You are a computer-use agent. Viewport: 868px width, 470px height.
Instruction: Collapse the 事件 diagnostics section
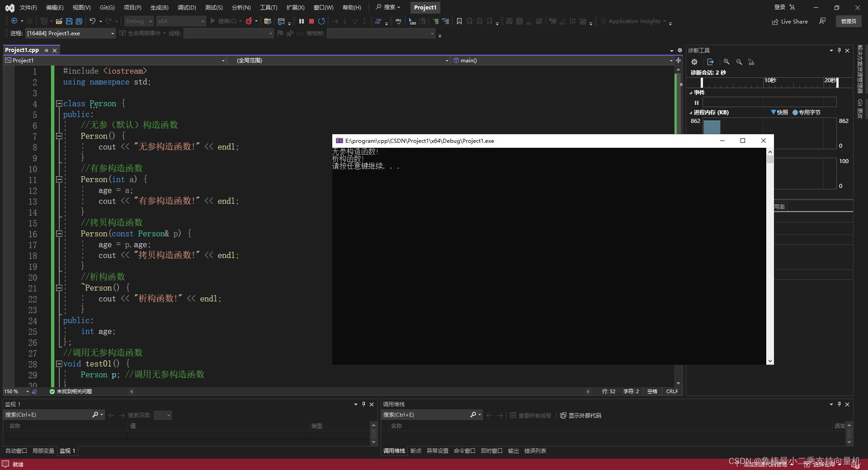(691, 93)
